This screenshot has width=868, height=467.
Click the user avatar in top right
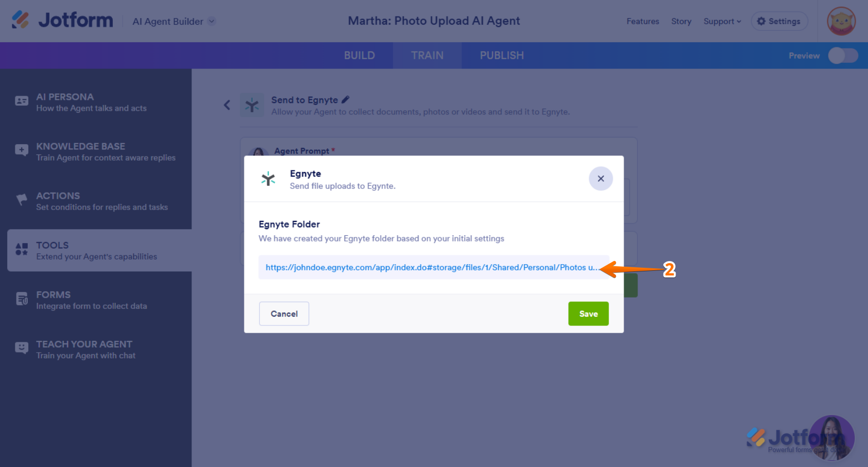pos(841,22)
